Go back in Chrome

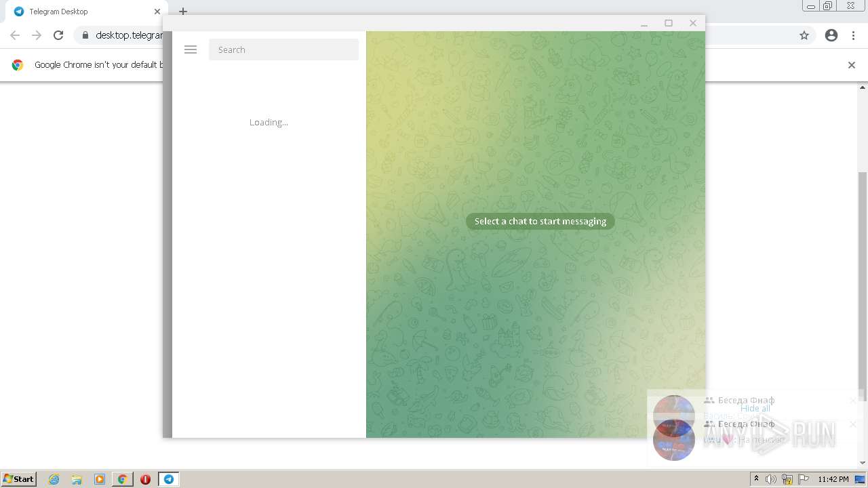(x=15, y=35)
